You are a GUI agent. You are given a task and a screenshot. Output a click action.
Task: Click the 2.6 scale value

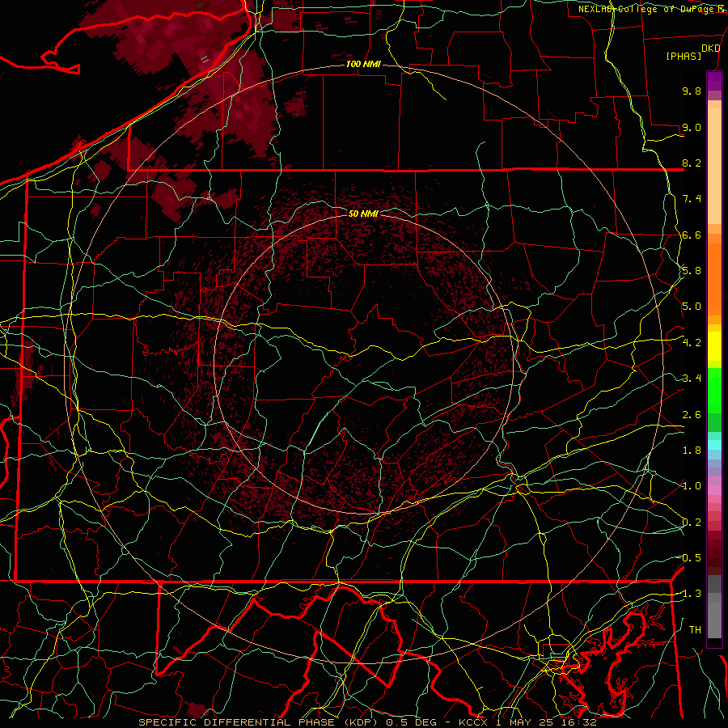692,415
